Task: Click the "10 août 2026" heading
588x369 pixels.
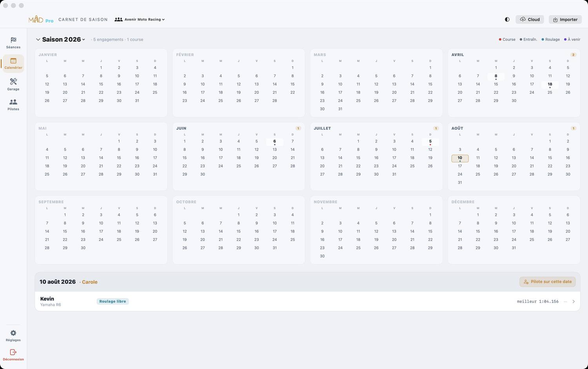Action: coord(58,282)
